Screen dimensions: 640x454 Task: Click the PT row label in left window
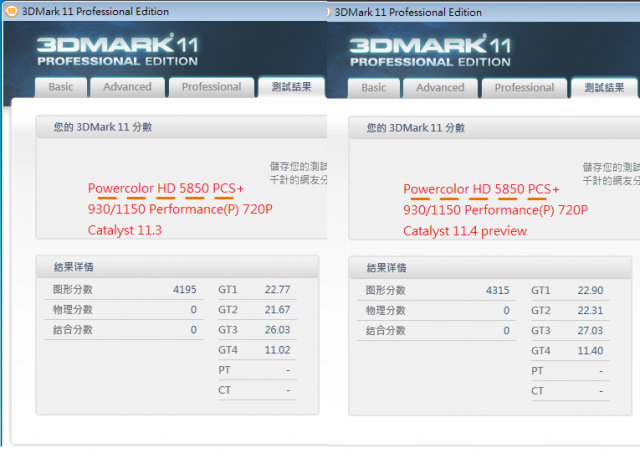tap(224, 370)
